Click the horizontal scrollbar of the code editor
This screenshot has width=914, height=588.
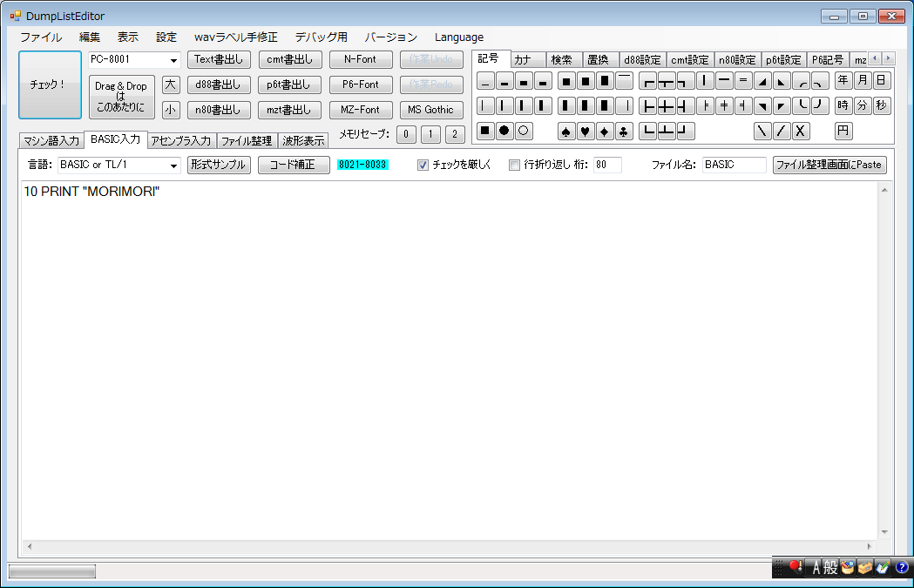(x=449, y=547)
